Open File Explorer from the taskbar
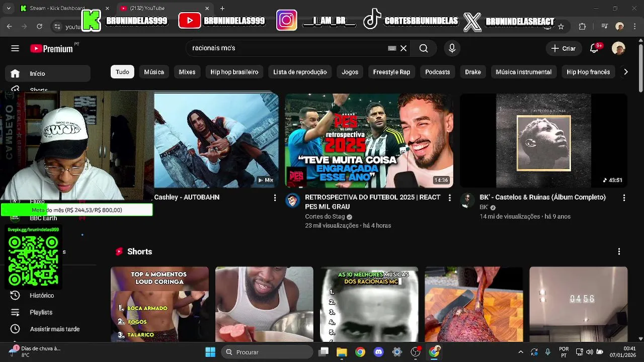Image resolution: width=644 pixels, height=362 pixels. 342,352
